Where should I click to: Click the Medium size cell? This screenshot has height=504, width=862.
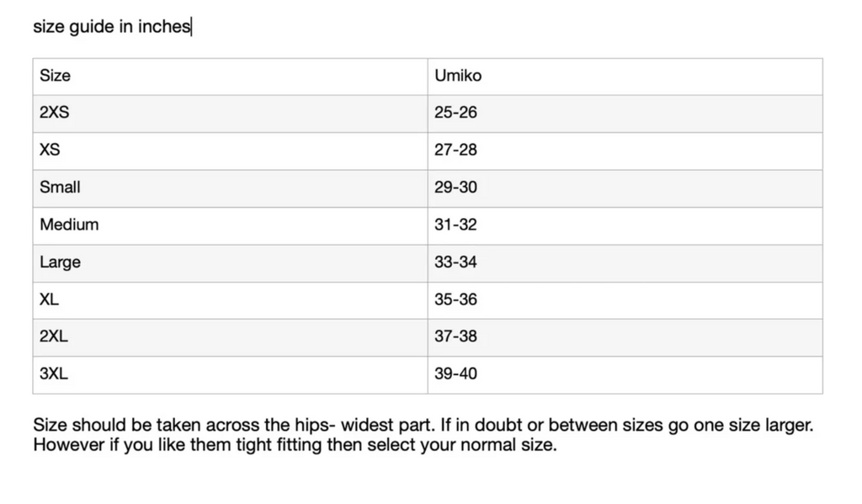click(231, 225)
